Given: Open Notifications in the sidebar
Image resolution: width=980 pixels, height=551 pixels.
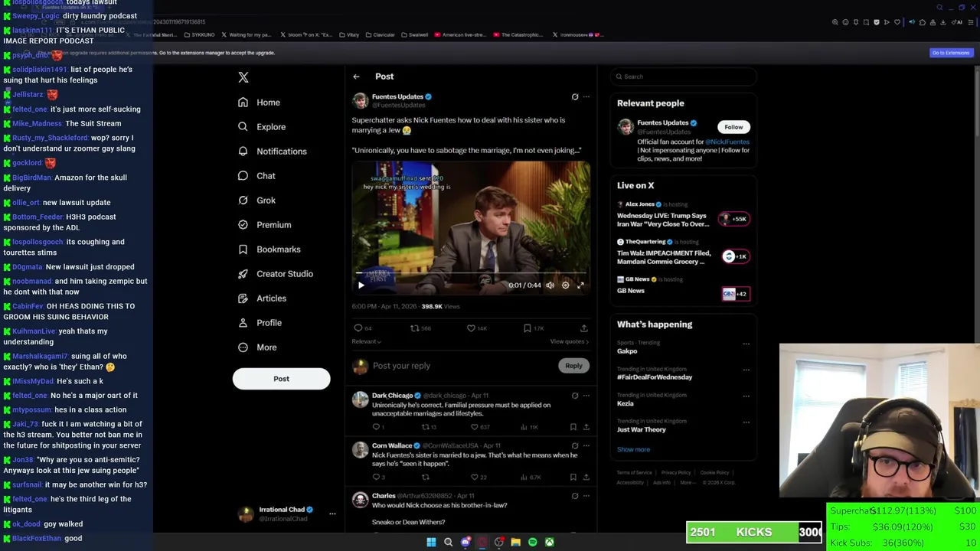Looking at the screenshot, I should [x=273, y=152].
